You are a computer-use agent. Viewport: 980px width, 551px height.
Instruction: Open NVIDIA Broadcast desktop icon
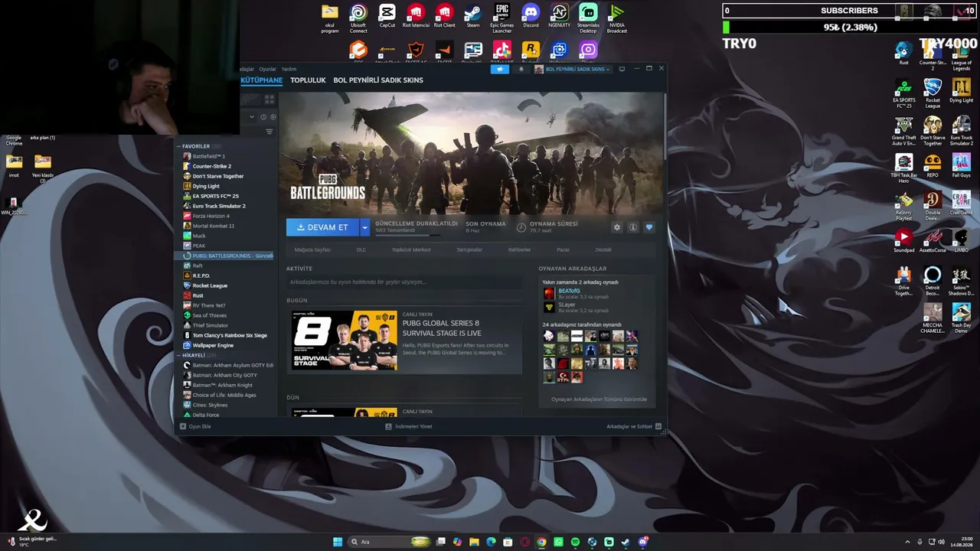617,19
